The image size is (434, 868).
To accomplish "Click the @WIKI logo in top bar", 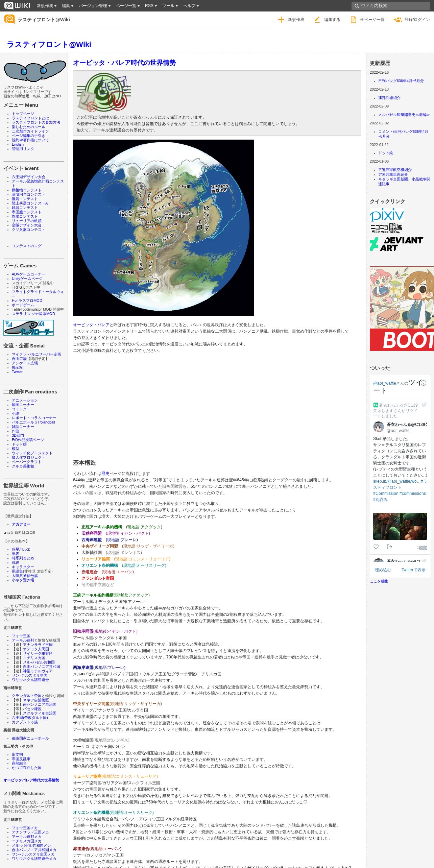I will (x=17, y=5).
